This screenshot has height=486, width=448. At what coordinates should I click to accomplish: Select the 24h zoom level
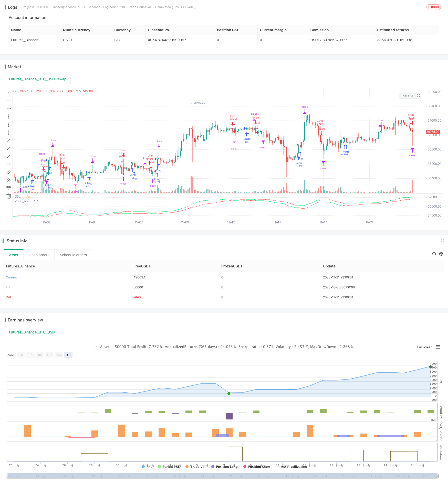pos(59,355)
